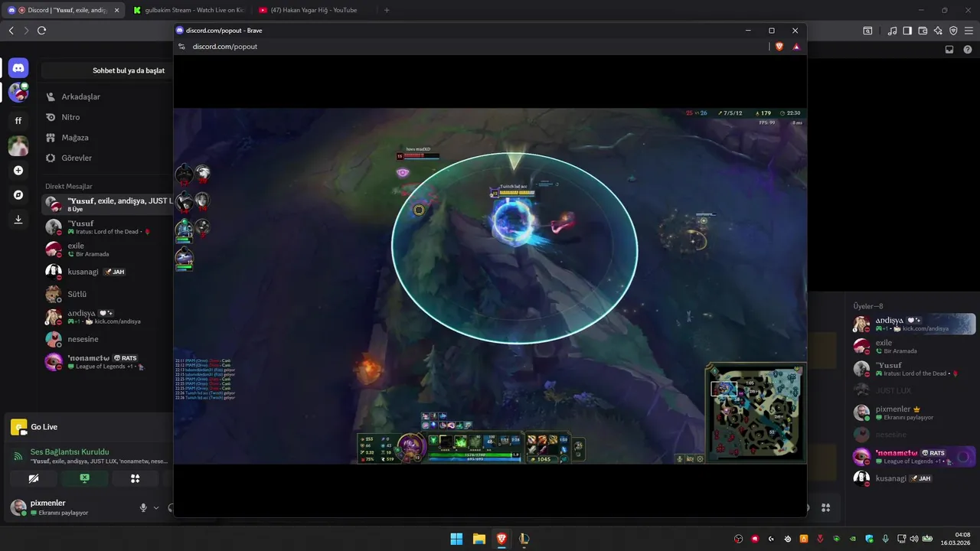Open the Activities shapes button
980x551 pixels.
point(135,478)
